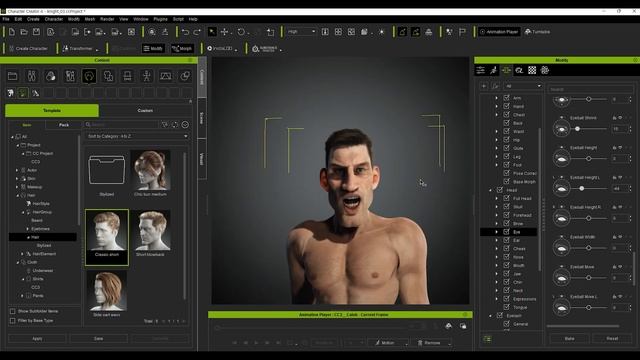This screenshot has height=360, width=640.
Task: Toggle the Waist morph checkbox
Action: coord(507,131)
